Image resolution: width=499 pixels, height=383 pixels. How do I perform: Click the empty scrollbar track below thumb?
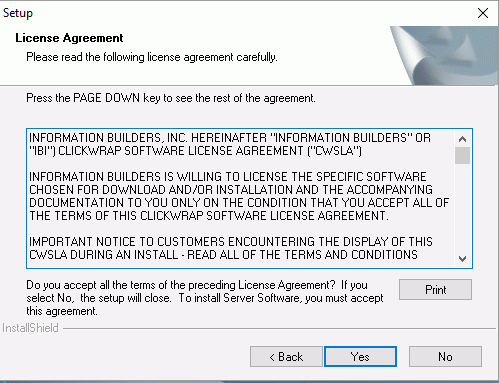(x=462, y=207)
